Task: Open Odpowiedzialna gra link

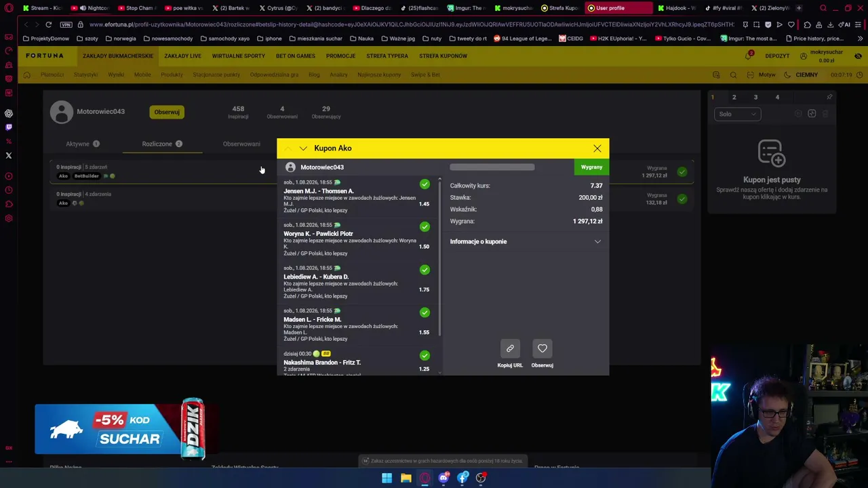Action: click(274, 75)
